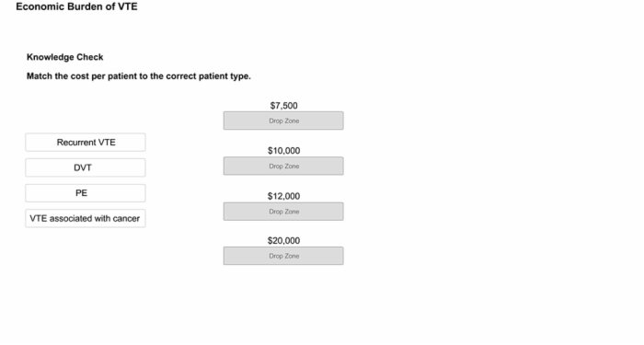Click the Drop Zone under $12,000
Screen dimensions: 644x345
(283, 212)
